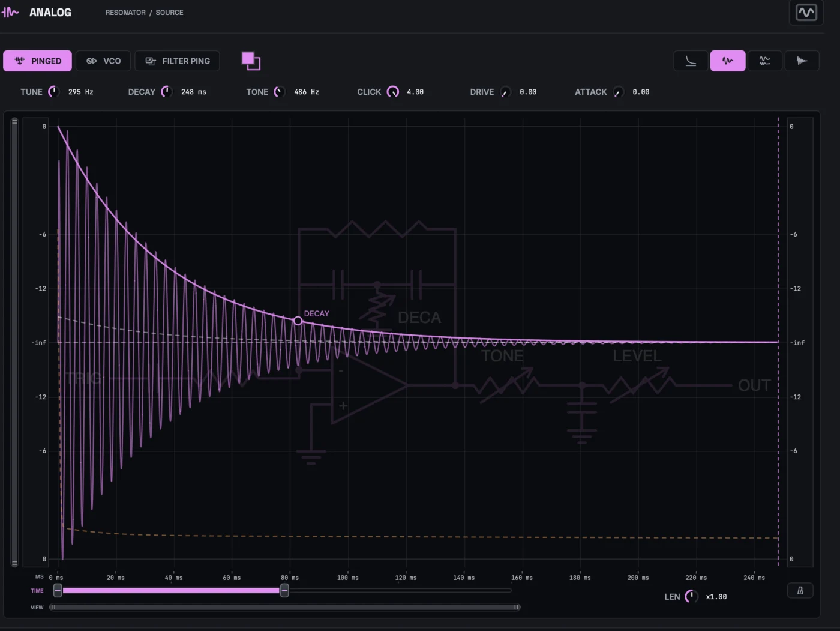Click the ATTACK knob
The height and width of the screenshot is (631, 840).
tap(618, 92)
